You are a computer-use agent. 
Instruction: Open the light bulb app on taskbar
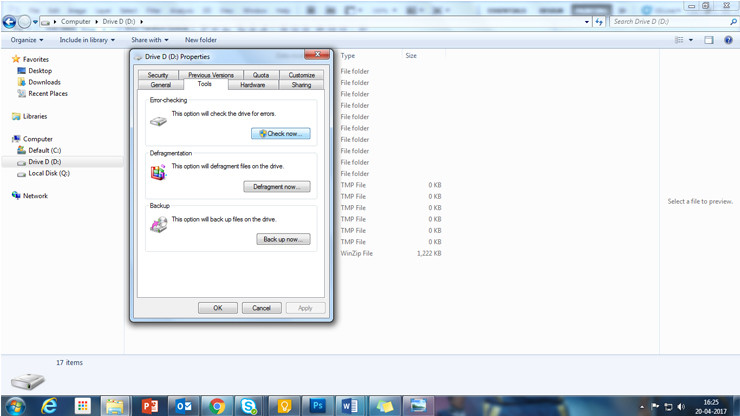(x=284, y=406)
